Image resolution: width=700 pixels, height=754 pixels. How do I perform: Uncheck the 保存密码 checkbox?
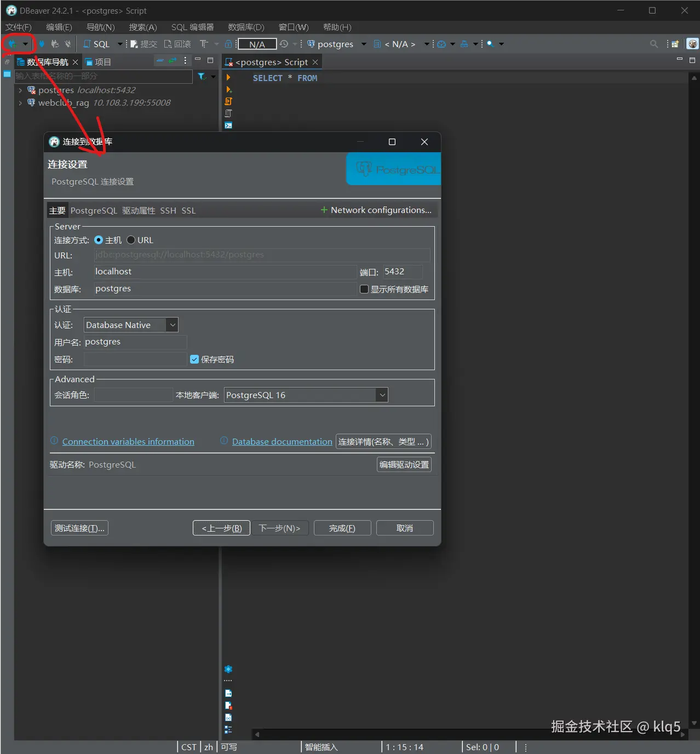click(x=194, y=359)
